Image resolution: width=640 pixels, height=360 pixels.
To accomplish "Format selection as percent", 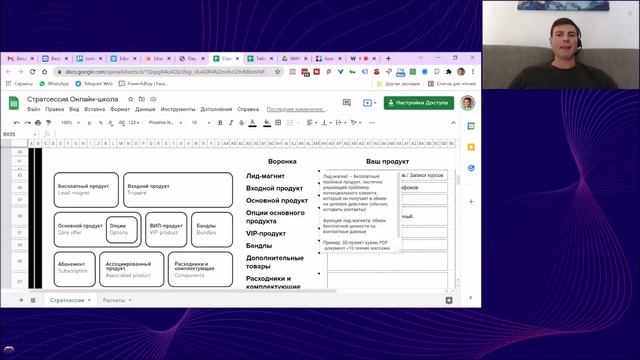I will [100, 122].
